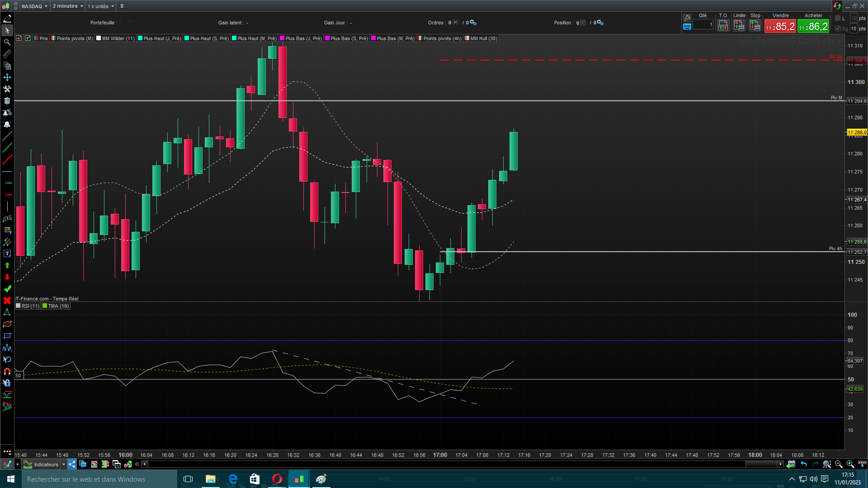The width and height of the screenshot is (868, 488).
Task: Click the Limite order icon
Action: click(x=739, y=26)
